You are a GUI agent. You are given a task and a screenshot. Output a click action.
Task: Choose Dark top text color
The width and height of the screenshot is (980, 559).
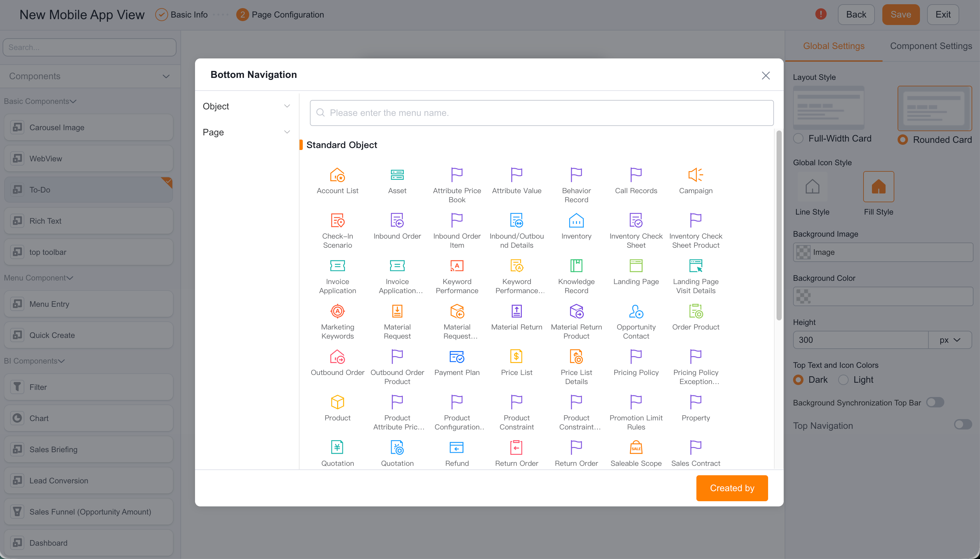tap(798, 380)
